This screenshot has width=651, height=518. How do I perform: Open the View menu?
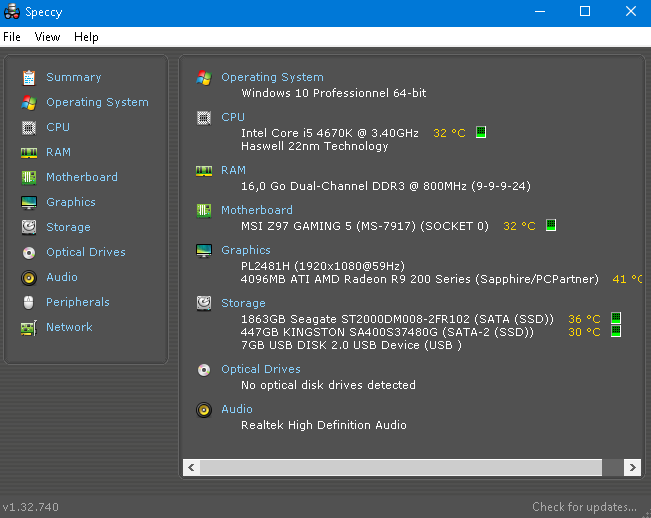coord(47,37)
